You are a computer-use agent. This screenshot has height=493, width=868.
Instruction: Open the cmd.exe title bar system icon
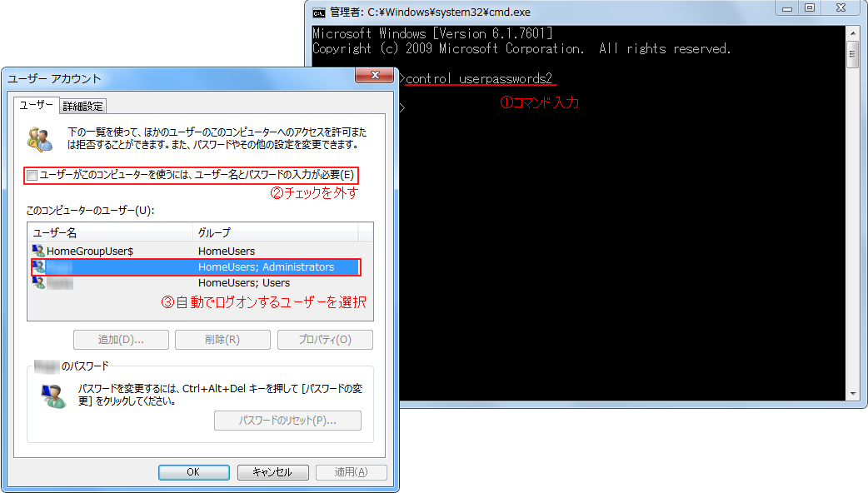click(x=319, y=12)
